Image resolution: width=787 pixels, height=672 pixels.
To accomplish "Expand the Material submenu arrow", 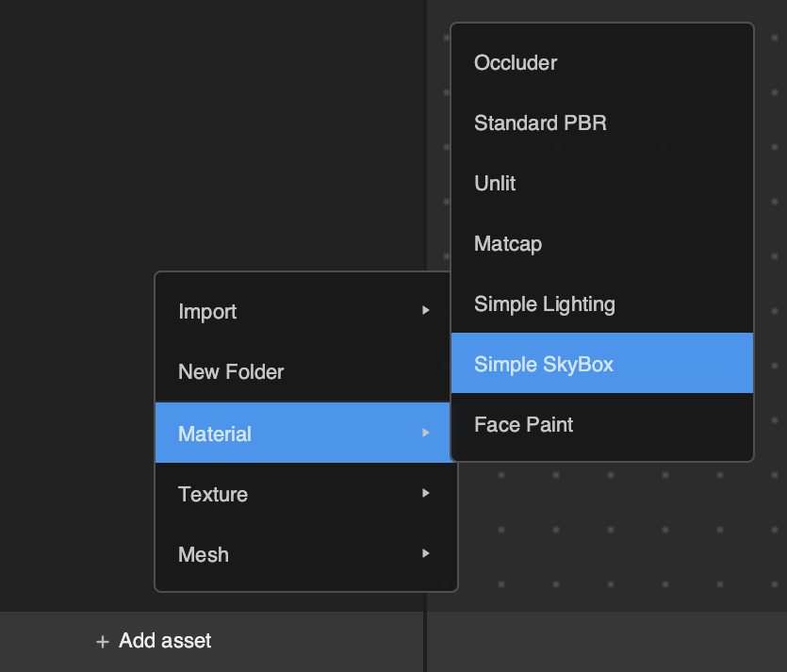I will click(x=426, y=433).
